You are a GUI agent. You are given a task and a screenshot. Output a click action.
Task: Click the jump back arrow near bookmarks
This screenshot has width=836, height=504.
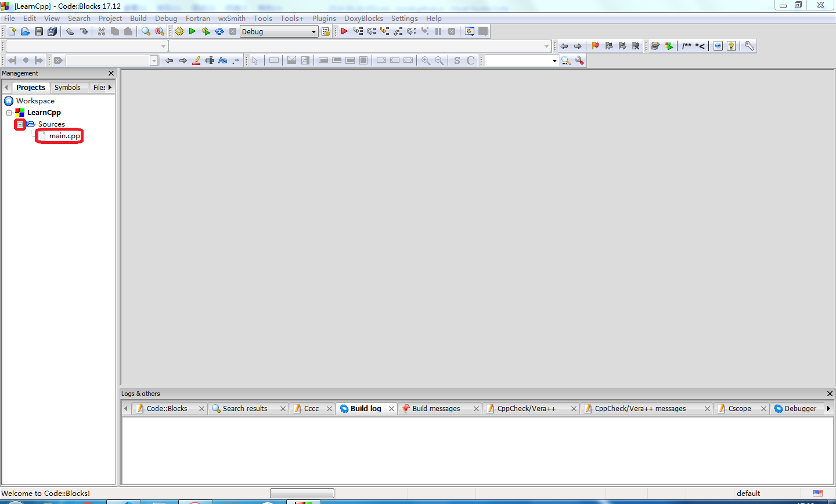[564, 46]
